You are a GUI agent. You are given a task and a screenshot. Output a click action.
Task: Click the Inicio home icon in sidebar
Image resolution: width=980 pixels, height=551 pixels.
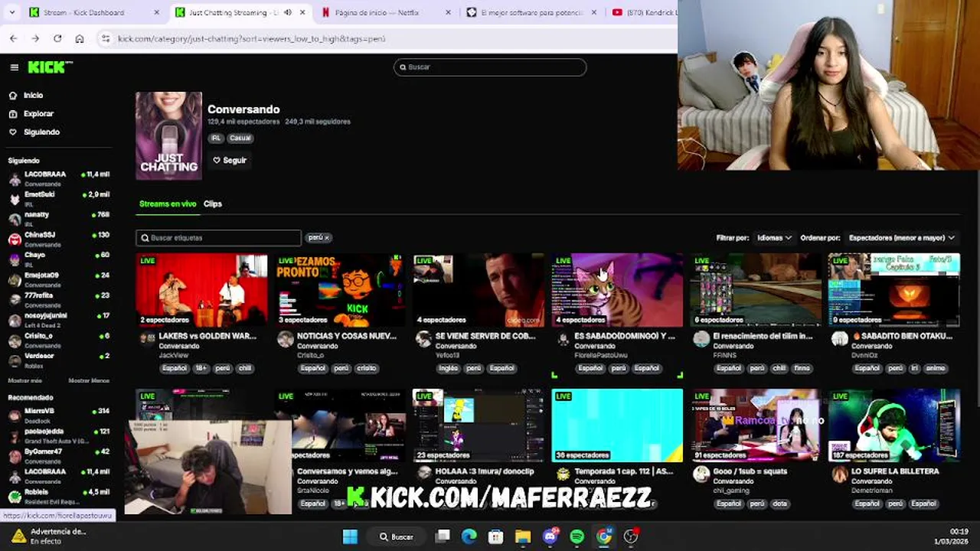[x=13, y=96]
